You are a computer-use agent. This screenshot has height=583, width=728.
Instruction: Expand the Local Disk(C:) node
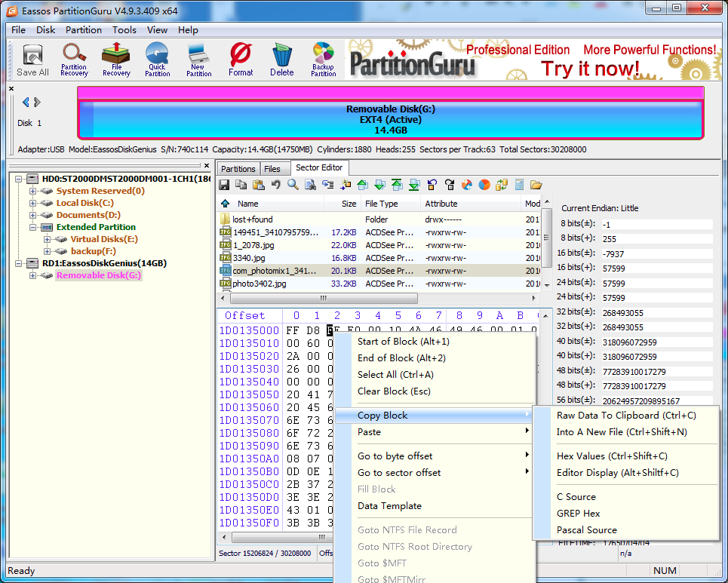click(x=32, y=203)
